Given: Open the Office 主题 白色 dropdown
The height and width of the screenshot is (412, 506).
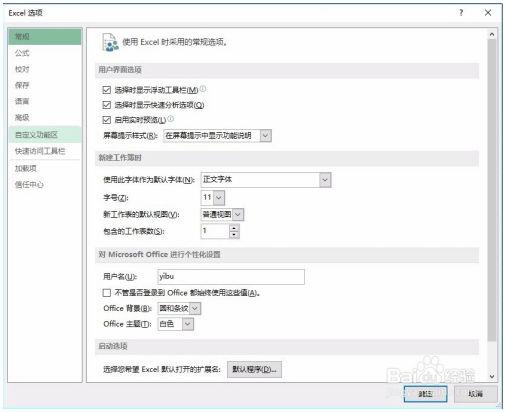Looking at the screenshot, I should [175, 324].
